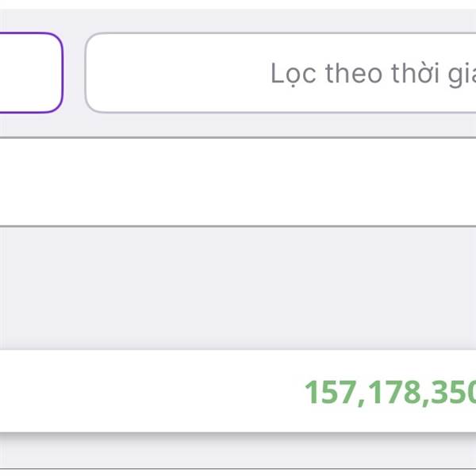Click the gray header band above the amount row
This screenshot has height=476, width=476.
pos(238,289)
